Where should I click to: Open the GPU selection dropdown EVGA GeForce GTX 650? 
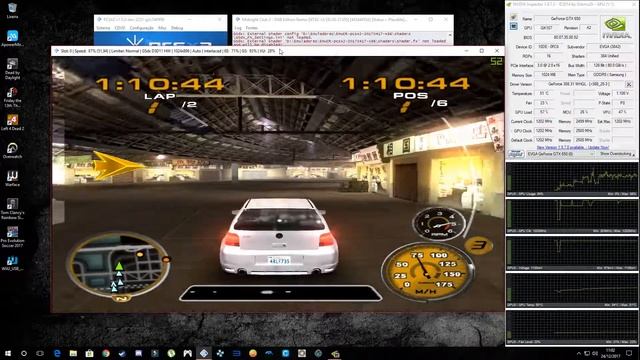pyautogui.click(x=560, y=154)
